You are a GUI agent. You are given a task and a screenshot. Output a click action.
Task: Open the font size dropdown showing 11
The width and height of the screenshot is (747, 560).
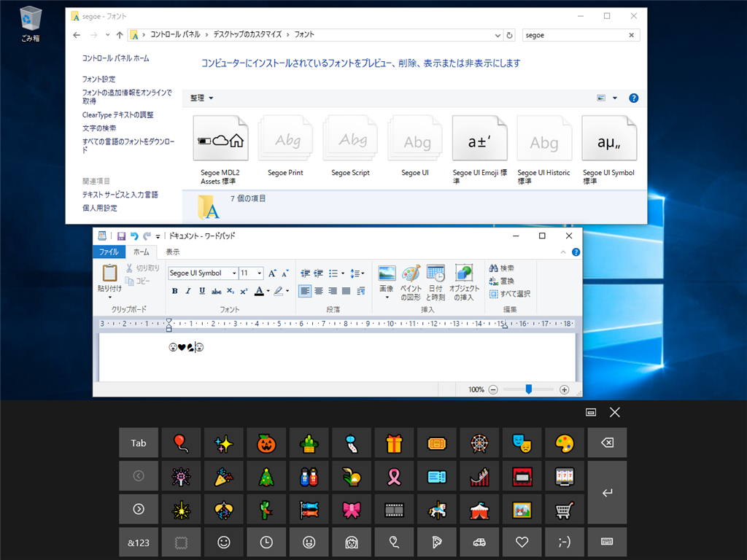[260, 273]
